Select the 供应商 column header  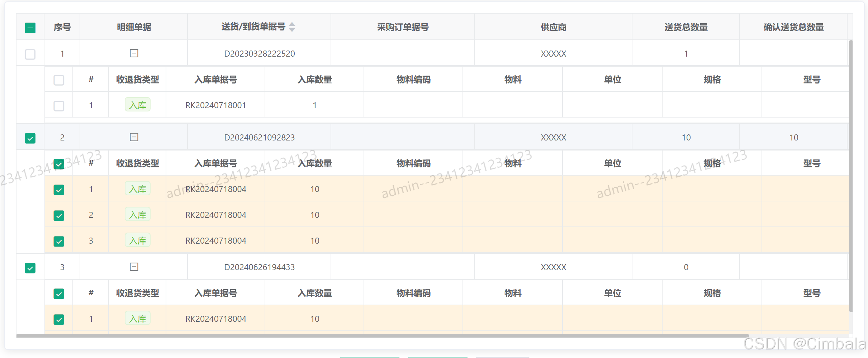(x=553, y=27)
